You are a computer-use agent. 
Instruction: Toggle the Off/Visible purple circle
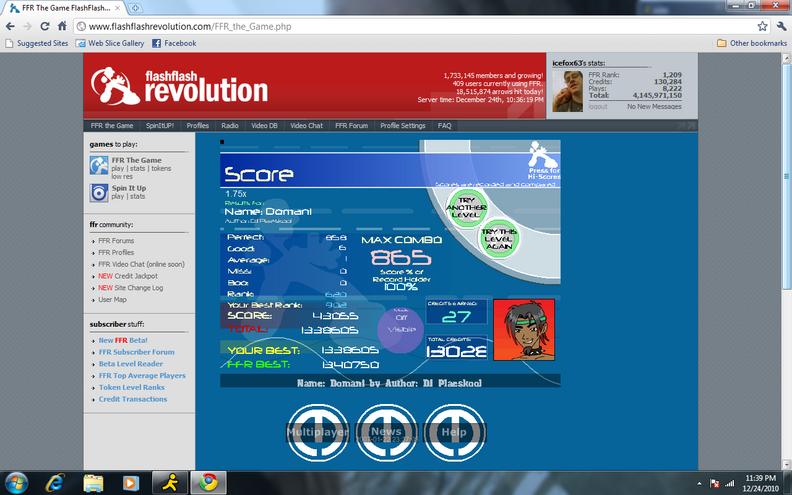(401, 330)
